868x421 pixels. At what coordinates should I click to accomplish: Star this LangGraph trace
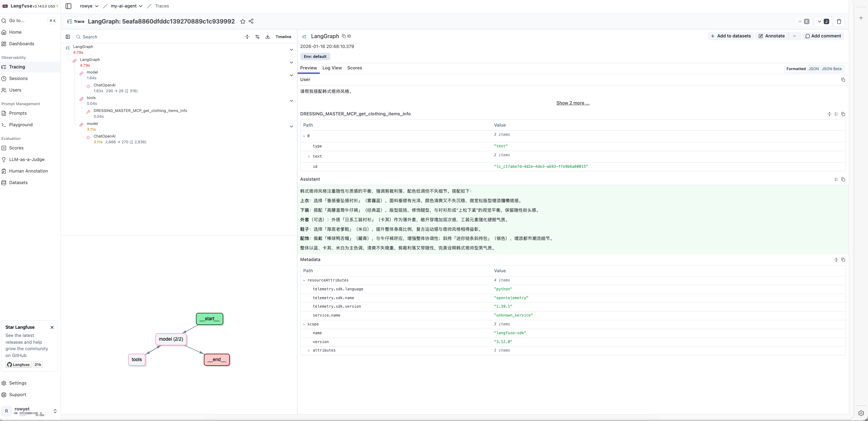click(x=242, y=21)
